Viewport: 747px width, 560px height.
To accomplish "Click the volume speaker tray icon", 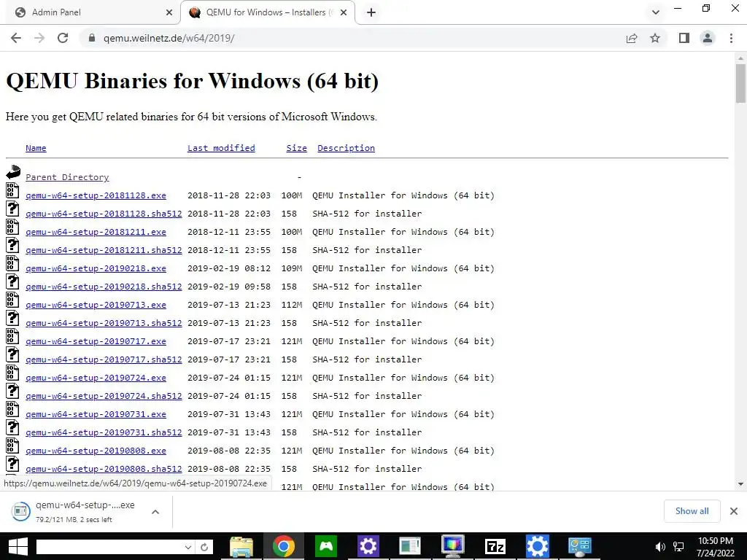I will tap(660, 547).
